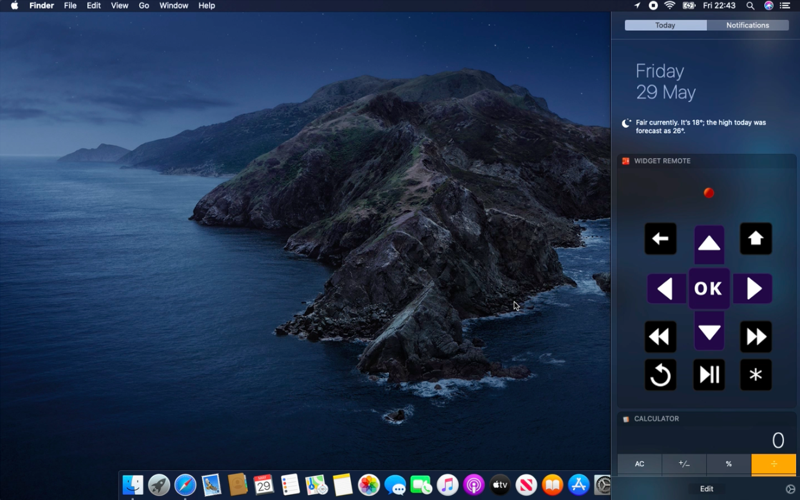Click Edit at bottom of Notification Center
Screen dimensions: 800x500
tap(707, 489)
